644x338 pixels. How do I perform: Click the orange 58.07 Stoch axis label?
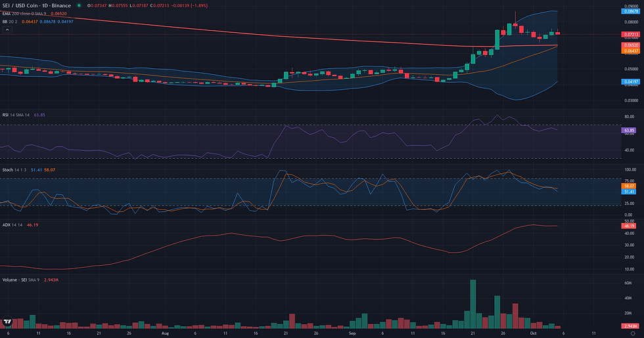629,186
